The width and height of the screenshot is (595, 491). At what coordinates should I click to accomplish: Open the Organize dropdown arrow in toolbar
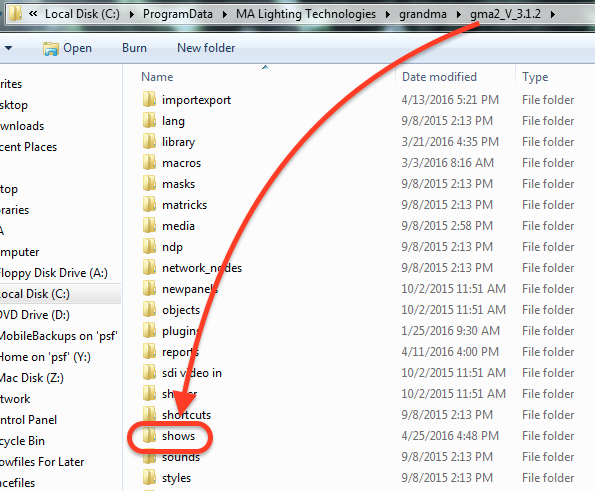point(8,48)
